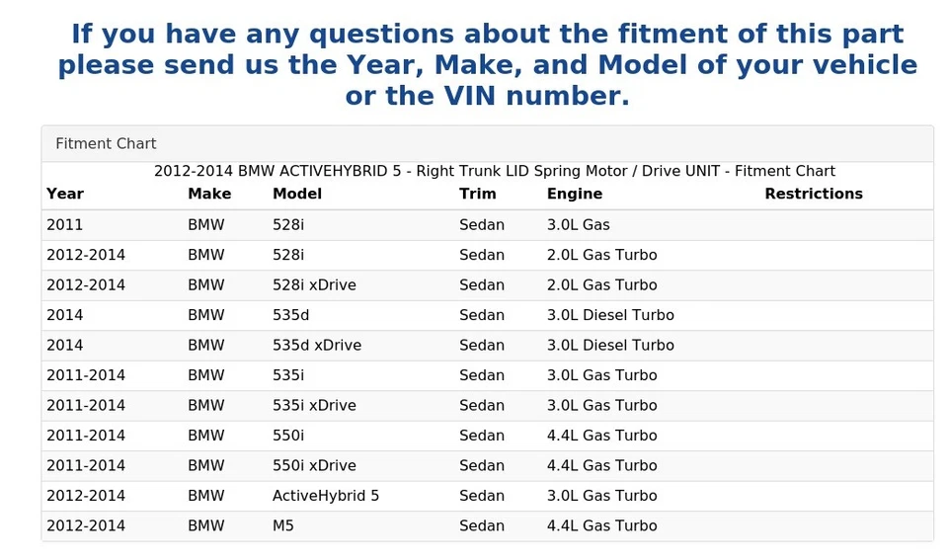Click the 2014 year cell for 535d
Screen dimensions: 948x560
tap(65, 316)
